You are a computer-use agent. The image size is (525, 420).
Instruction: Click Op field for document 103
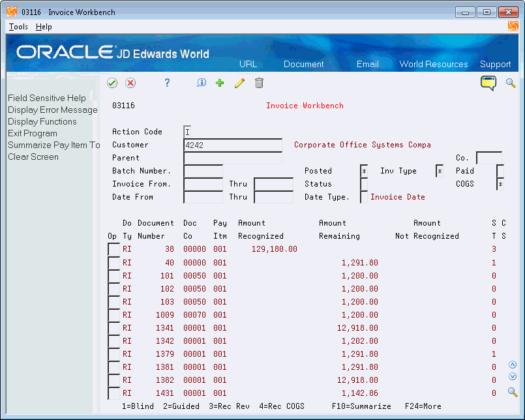click(x=114, y=302)
